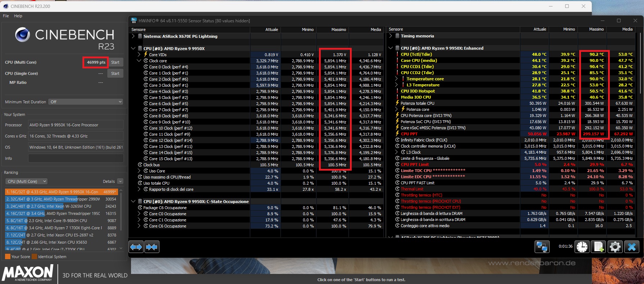
Task: Click HWiNFO expand columns arrows button
Action: 136,247
